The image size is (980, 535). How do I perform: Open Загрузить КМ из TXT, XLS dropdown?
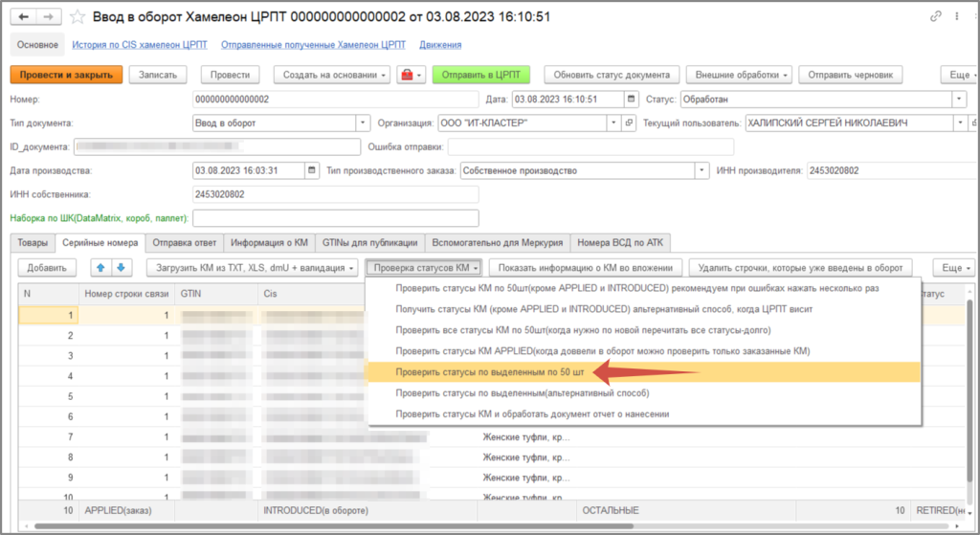pos(253,268)
